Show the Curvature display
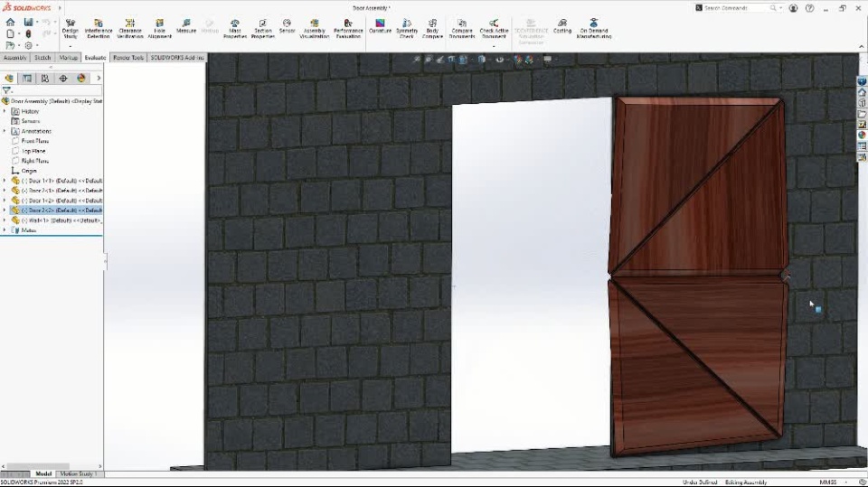Viewport: 868px width, 487px height. click(380, 26)
